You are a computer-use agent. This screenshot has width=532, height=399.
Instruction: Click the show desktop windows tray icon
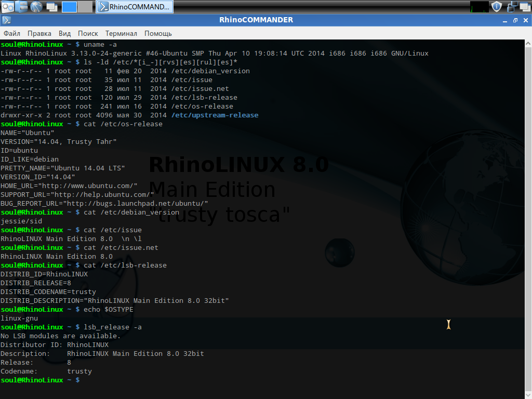(525, 6)
